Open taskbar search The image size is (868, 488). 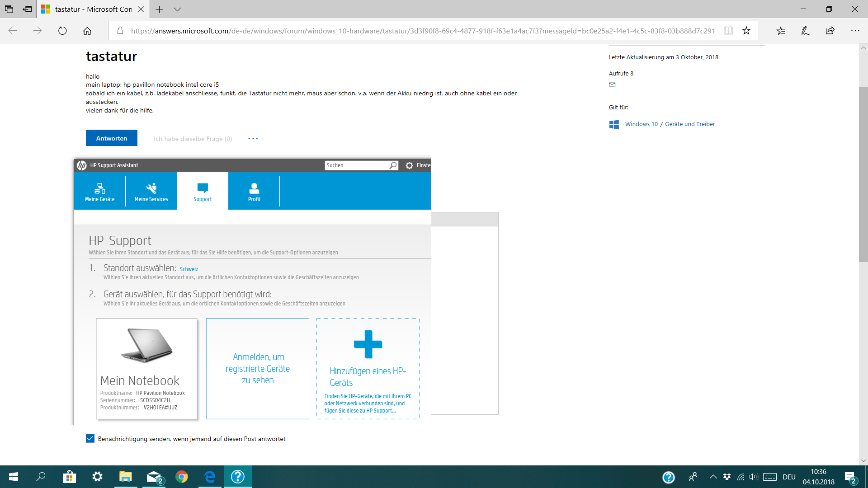41,477
